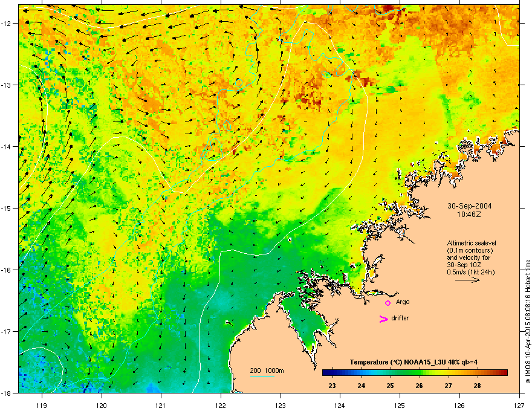Click the '0.5m/s (1kt 24h)' scale text
Image resolution: width=532 pixels, height=411 pixels.
(470, 272)
